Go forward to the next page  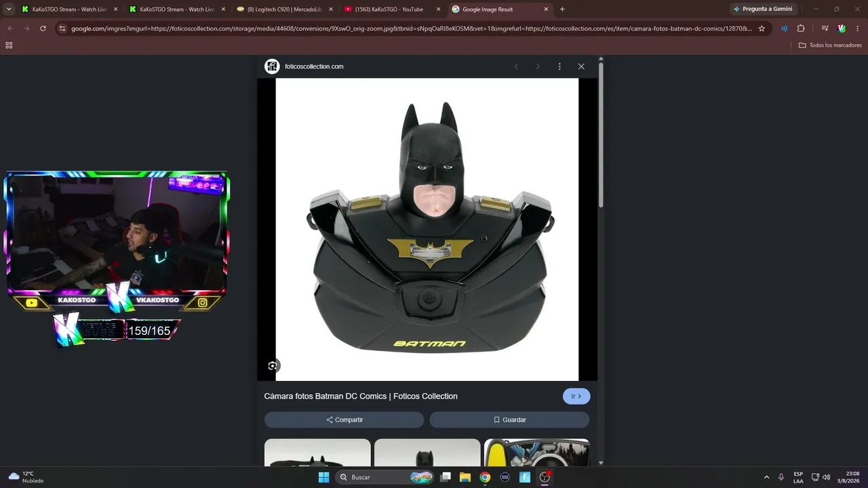click(x=26, y=28)
